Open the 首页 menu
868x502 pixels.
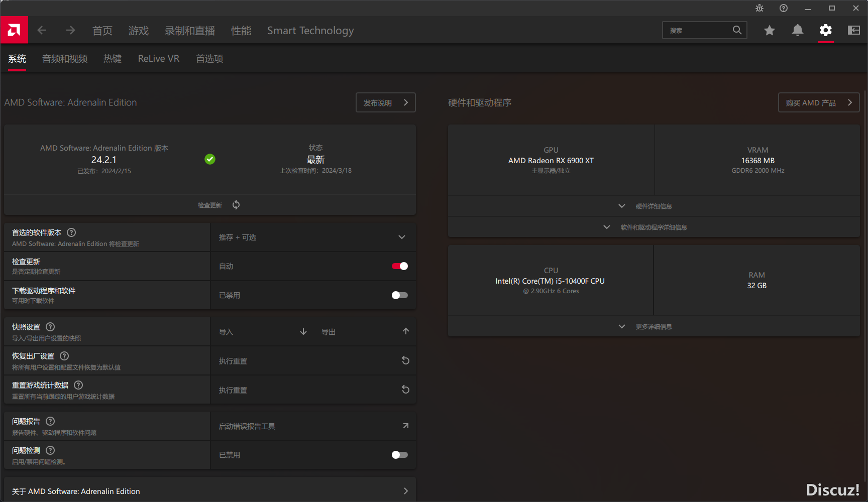[102, 31]
